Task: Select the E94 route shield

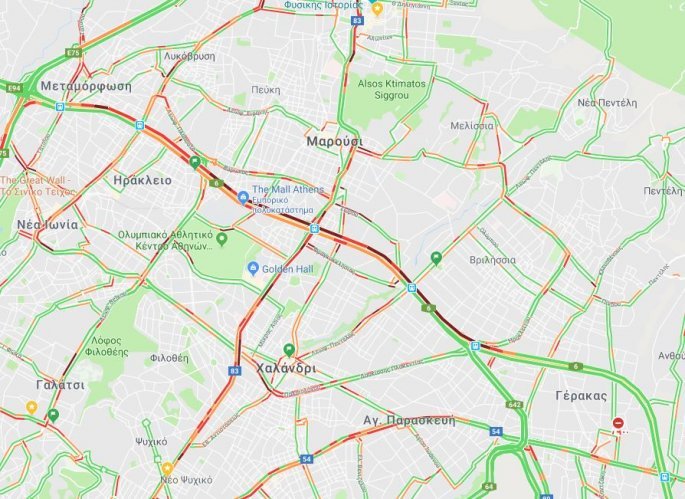Action: pos(14,88)
